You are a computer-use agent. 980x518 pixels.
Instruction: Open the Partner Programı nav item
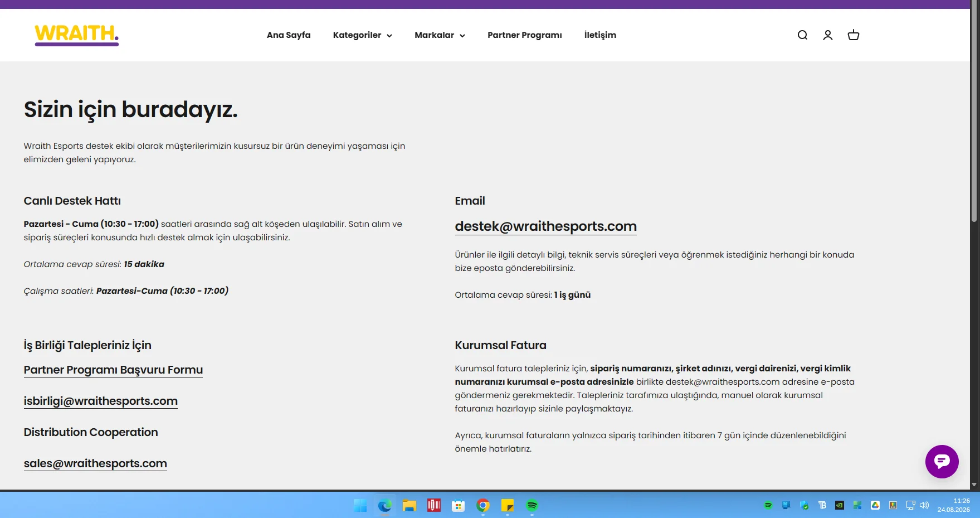click(525, 35)
